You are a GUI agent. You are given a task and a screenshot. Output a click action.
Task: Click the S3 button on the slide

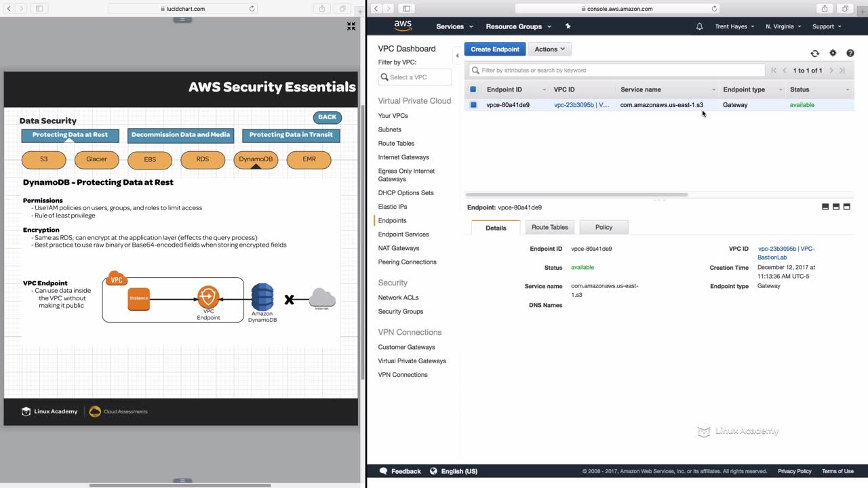tap(44, 159)
